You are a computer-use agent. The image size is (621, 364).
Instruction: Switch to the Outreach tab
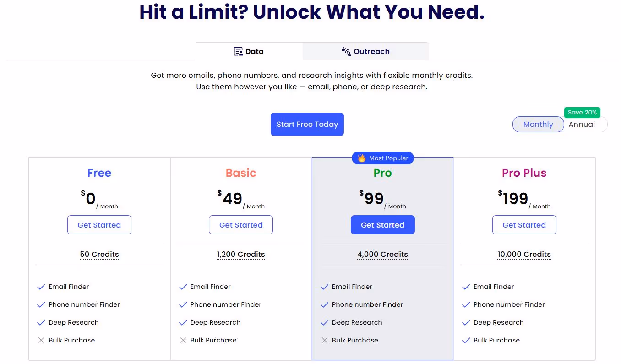[365, 51]
